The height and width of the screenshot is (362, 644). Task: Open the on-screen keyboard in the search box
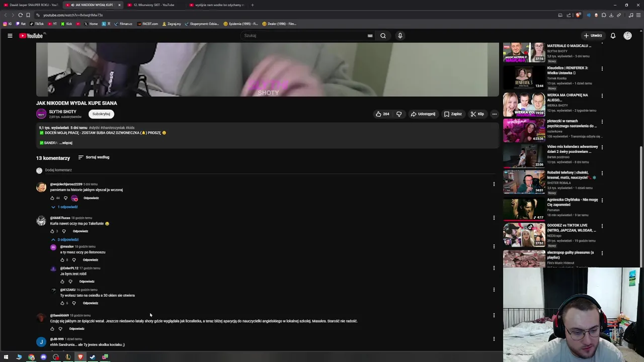pos(370,36)
